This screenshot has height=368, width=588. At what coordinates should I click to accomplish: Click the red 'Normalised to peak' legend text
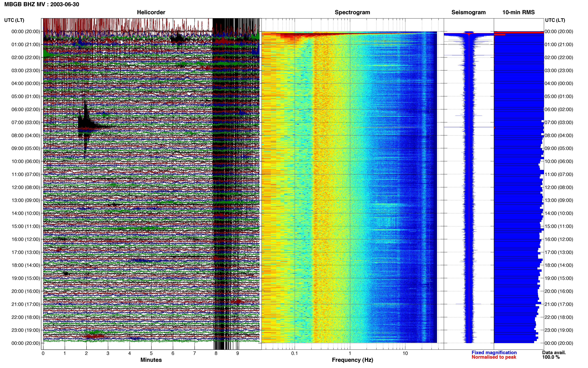pyautogui.click(x=494, y=357)
